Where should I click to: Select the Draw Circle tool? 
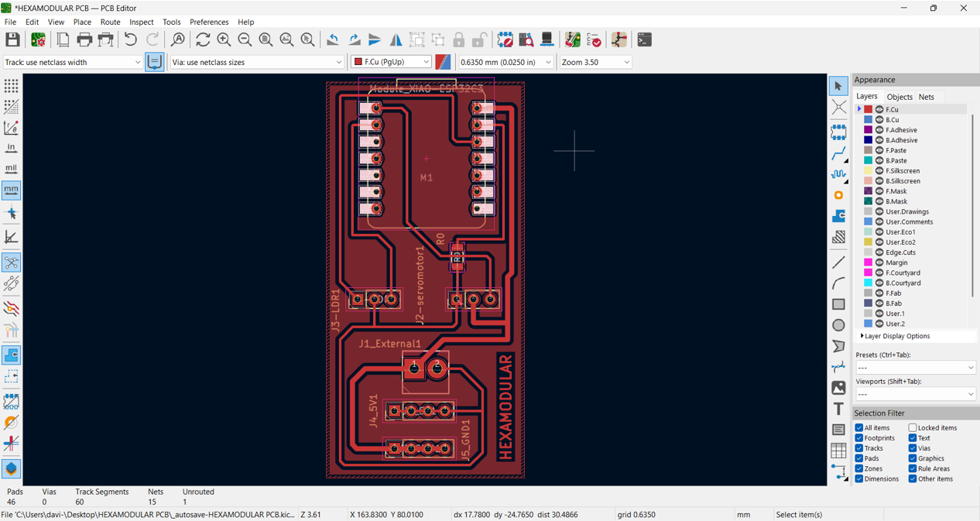click(838, 325)
